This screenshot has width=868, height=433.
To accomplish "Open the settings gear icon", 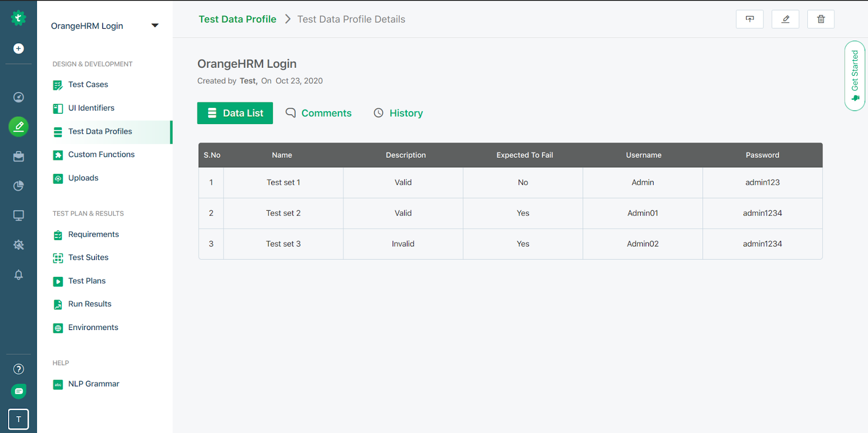I will pyautogui.click(x=18, y=245).
